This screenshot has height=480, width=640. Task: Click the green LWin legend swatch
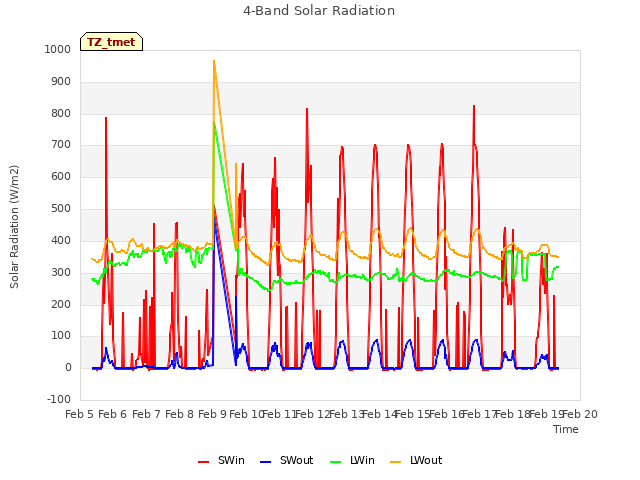click(336, 462)
